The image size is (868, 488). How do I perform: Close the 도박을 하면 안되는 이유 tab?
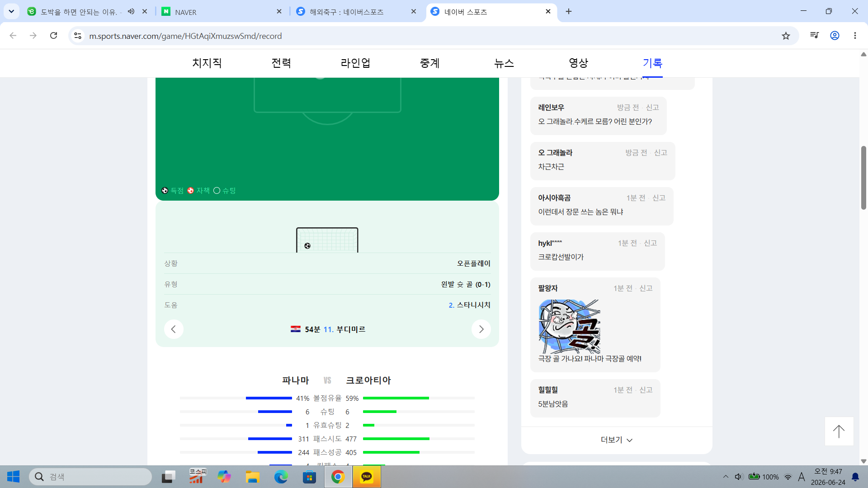click(145, 11)
